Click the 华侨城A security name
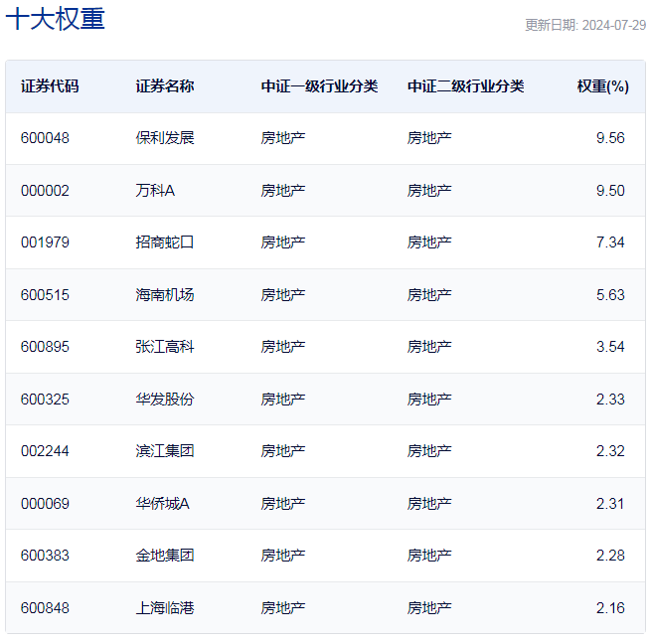 coord(162,504)
